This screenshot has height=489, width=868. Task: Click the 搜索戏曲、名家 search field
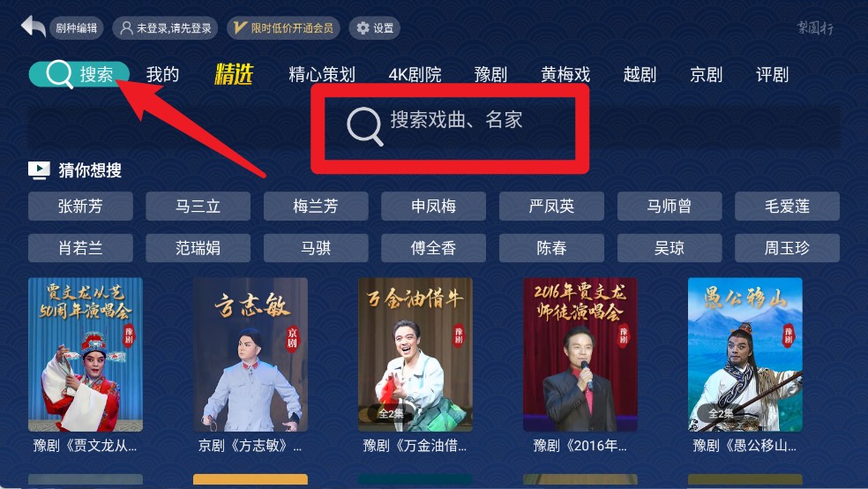435,127
